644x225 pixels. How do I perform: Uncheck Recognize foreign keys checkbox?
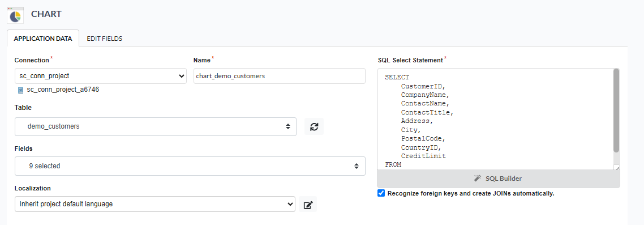pyautogui.click(x=381, y=193)
